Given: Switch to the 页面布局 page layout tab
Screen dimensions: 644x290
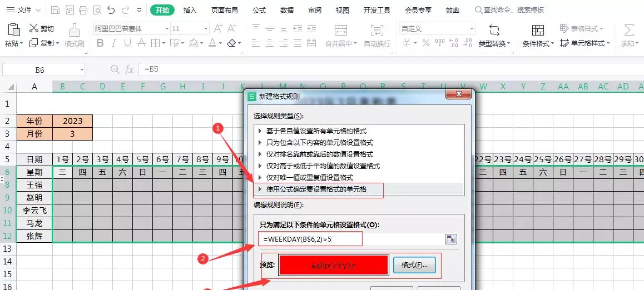Looking at the screenshot, I should pos(224,10).
